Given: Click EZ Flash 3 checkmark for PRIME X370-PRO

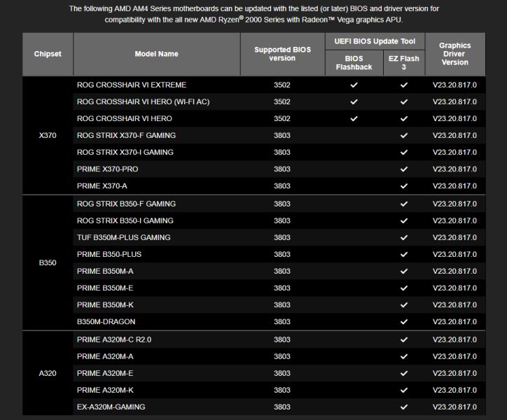Looking at the screenshot, I should click(x=404, y=169).
